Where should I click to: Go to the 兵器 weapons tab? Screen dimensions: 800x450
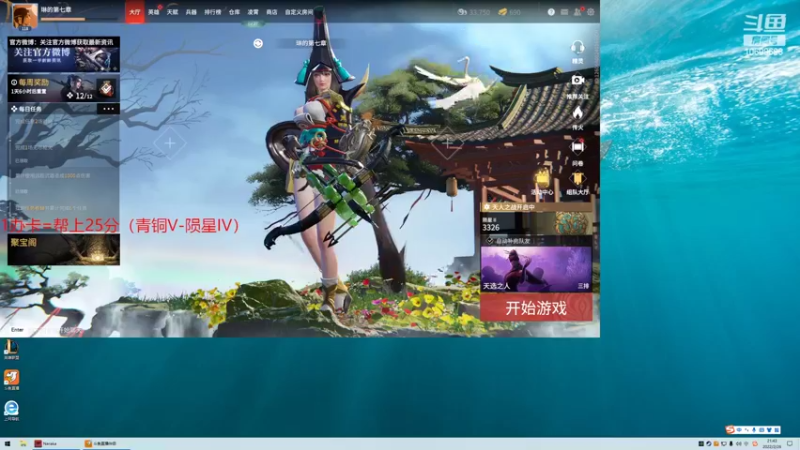[x=191, y=12]
